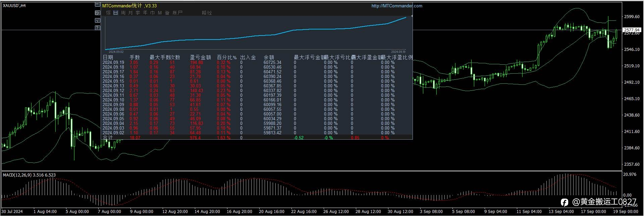This screenshot has height=216, width=644.
Task: Switch to the 年 yearly tab
Action: (145, 13)
